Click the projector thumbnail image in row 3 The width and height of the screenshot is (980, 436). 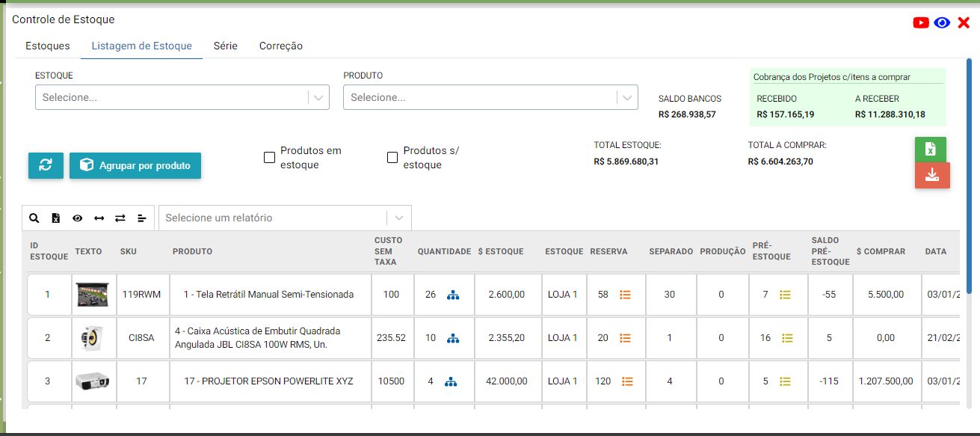(93, 381)
